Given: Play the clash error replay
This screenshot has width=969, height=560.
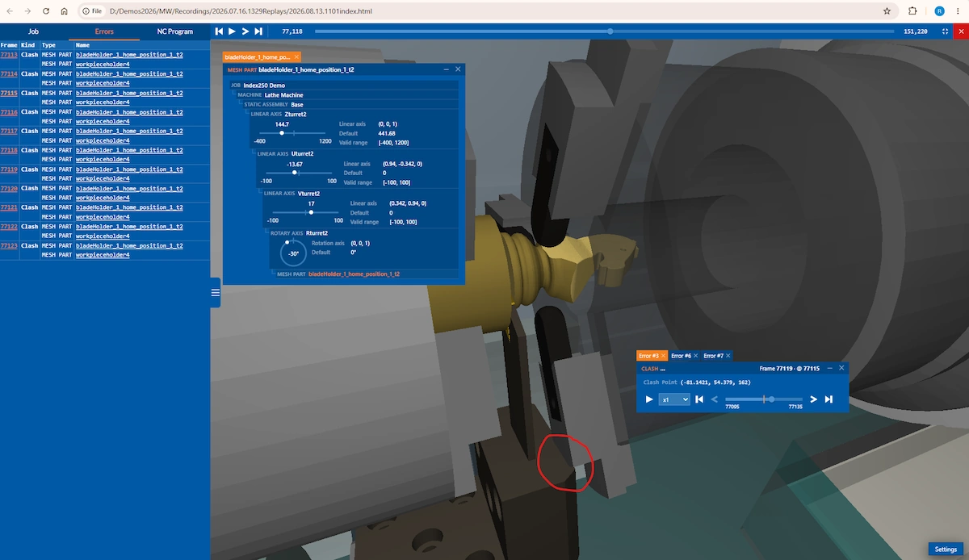Looking at the screenshot, I should pyautogui.click(x=648, y=399).
